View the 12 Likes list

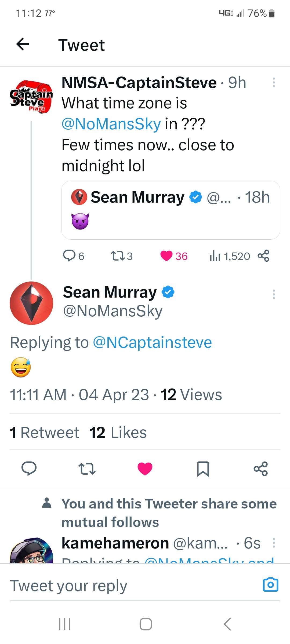tap(118, 433)
